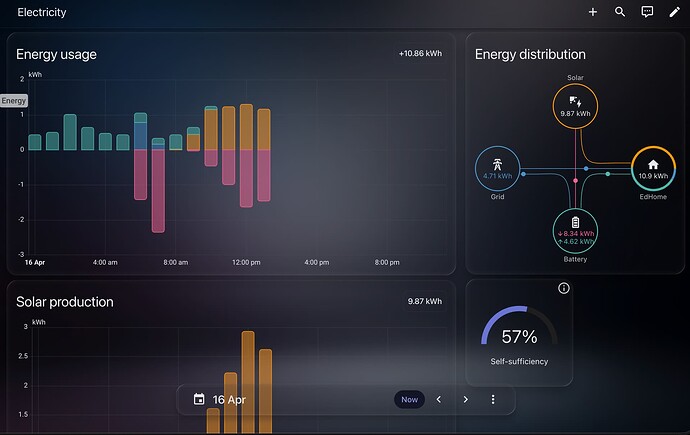Click the Energy distribution card title
The width and height of the screenshot is (690, 435).
click(530, 55)
